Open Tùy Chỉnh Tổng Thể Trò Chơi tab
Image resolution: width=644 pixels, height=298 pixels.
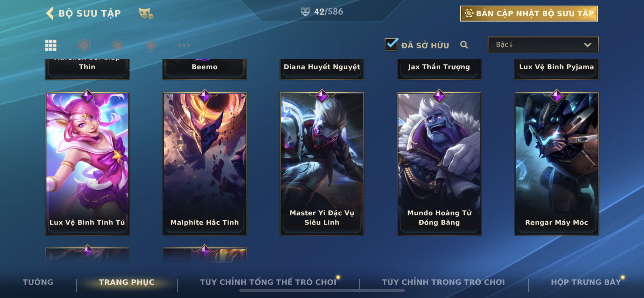pyautogui.click(x=268, y=282)
